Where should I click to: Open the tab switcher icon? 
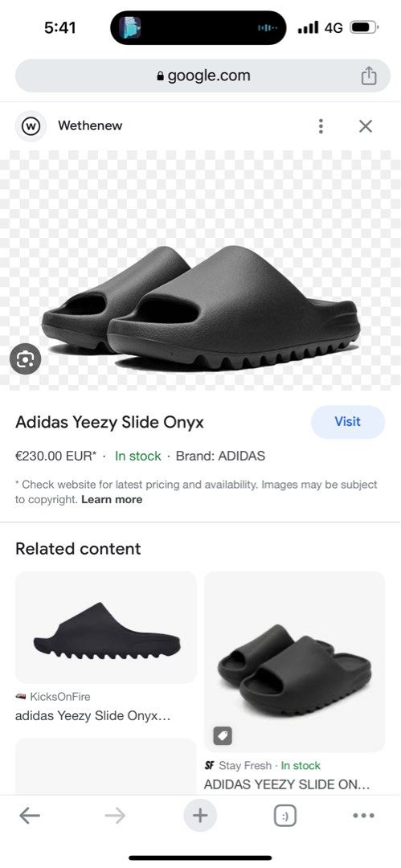coord(285,816)
